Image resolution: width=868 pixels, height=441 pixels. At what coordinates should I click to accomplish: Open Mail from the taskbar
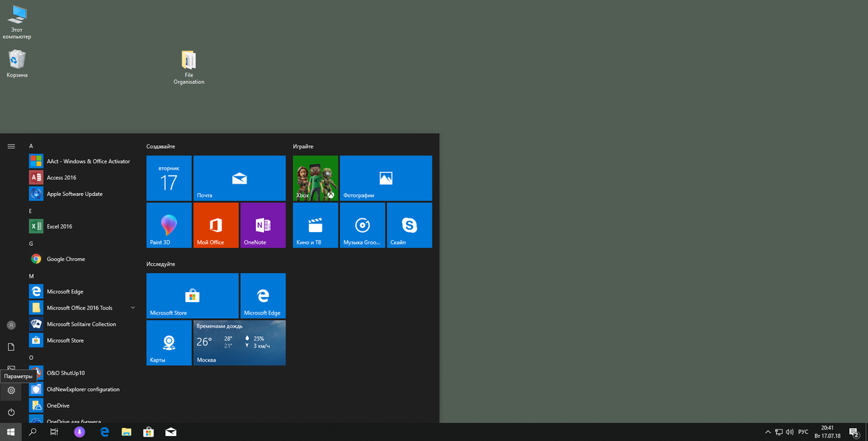(171, 432)
